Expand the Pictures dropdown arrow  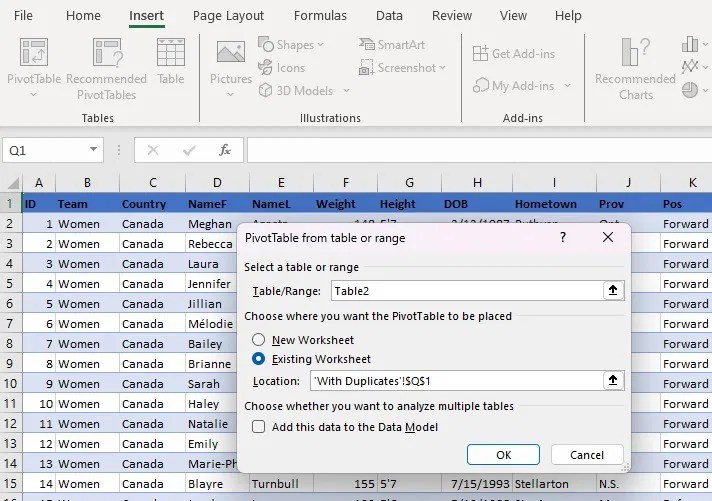coord(230,94)
